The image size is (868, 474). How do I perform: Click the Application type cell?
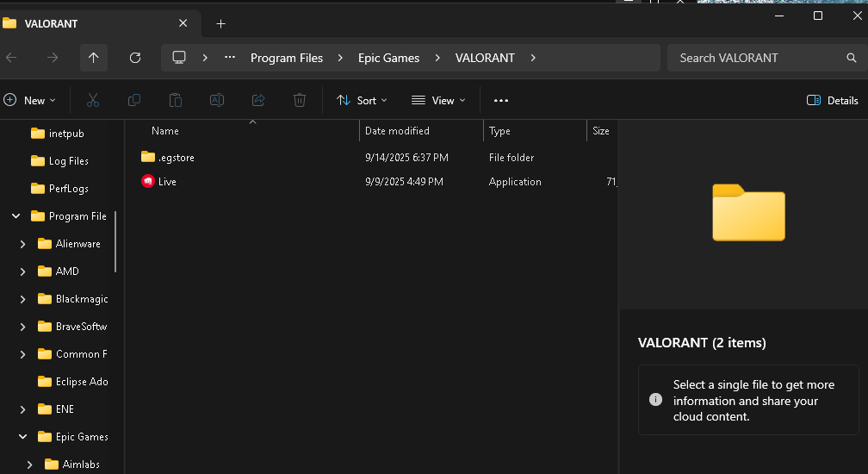515,182
